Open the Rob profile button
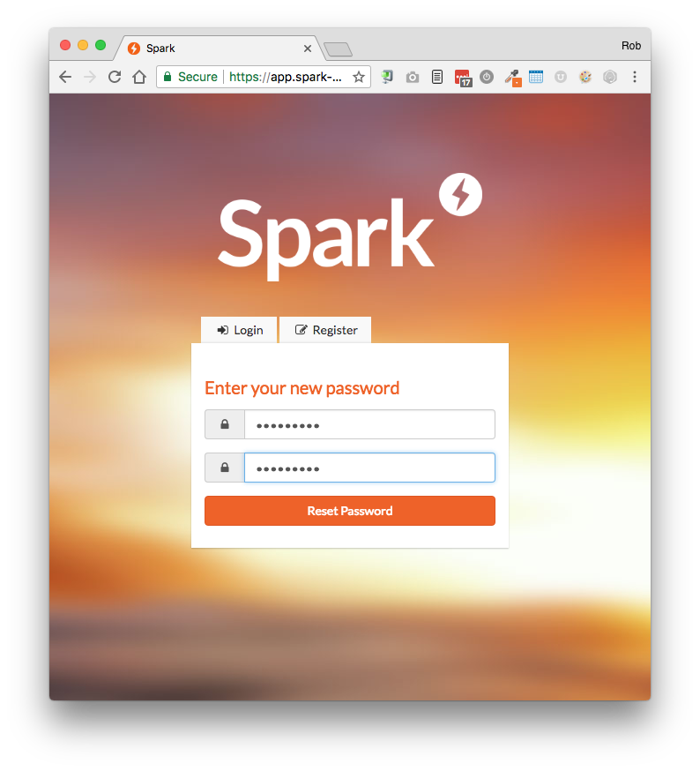This screenshot has width=700, height=771. coord(631,46)
